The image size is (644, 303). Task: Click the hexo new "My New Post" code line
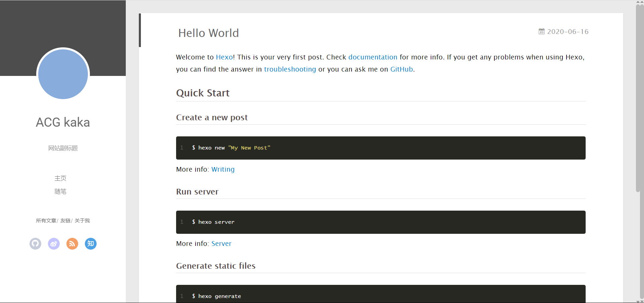[x=231, y=148]
